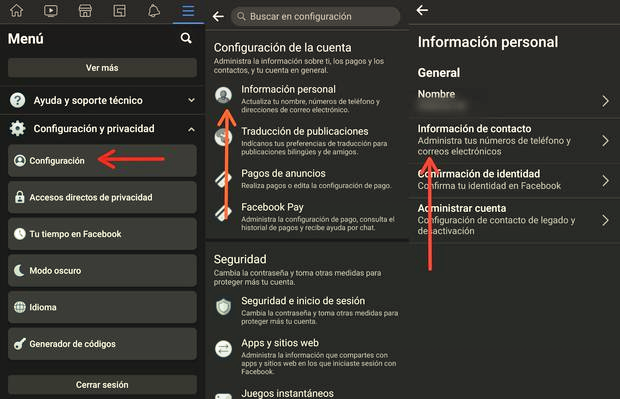Click chevron beside Administrar cuenta
Screen dimensions: 620x399
click(x=605, y=220)
